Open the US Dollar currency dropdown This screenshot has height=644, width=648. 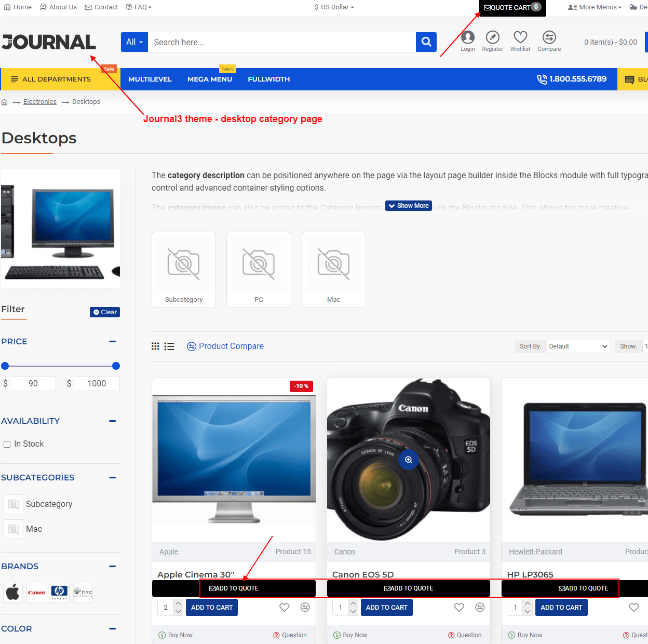(334, 7)
